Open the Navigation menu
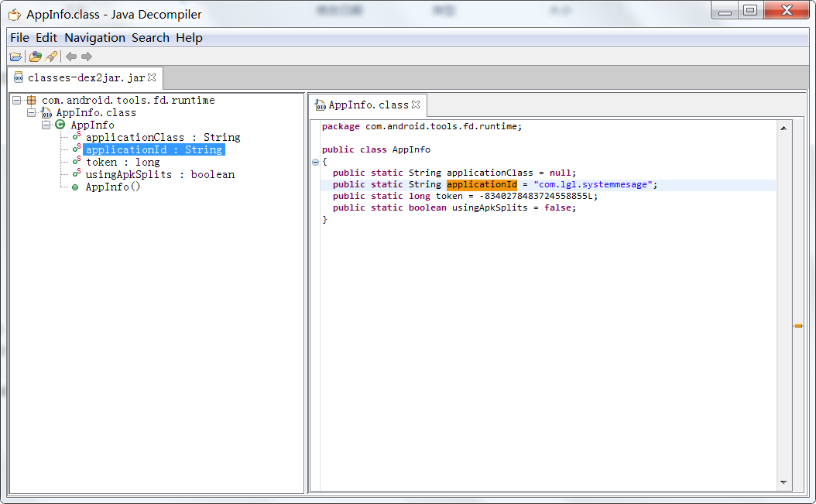The height and width of the screenshot is (504, 816). coord(94,38)
